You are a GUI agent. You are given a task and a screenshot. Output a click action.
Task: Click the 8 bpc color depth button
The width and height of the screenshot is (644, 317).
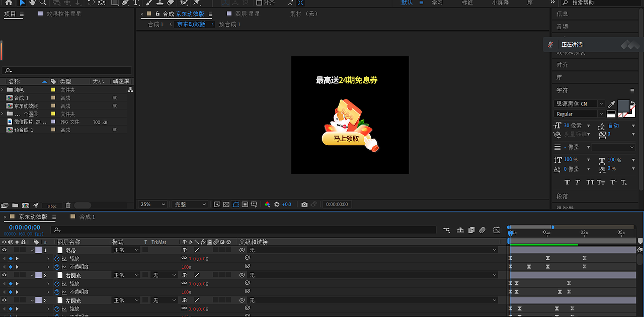pos(52,206)
